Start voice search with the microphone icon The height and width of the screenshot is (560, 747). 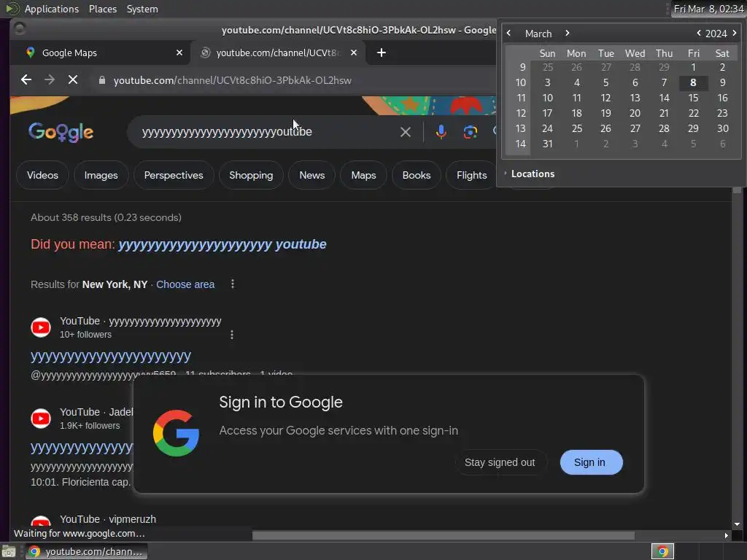click(441, 132)
